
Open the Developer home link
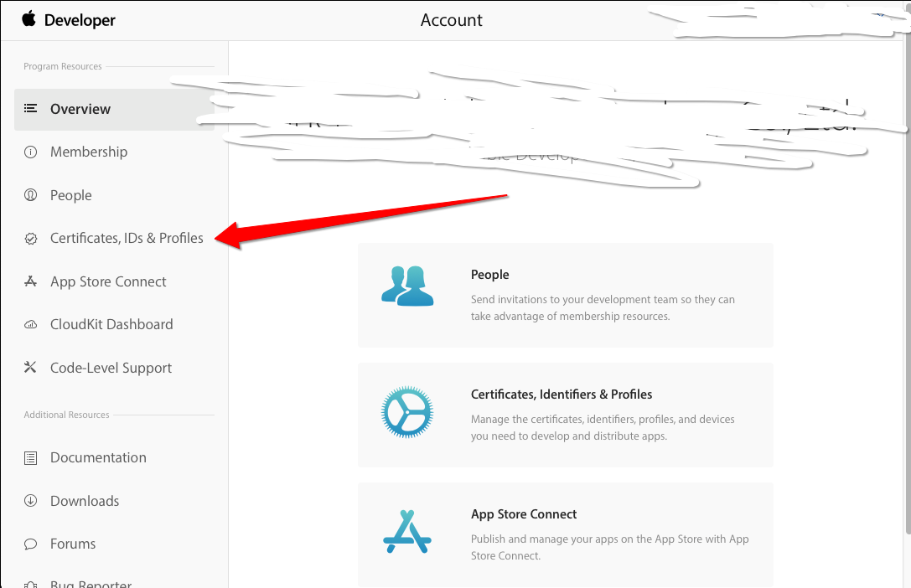pyautogui.click(x=80, y=20)
